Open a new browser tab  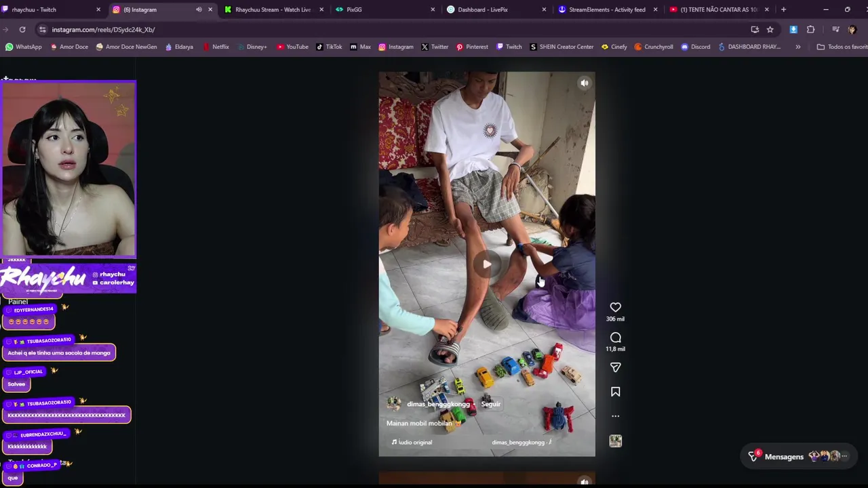pyautogui.click(x=783, y=9)
